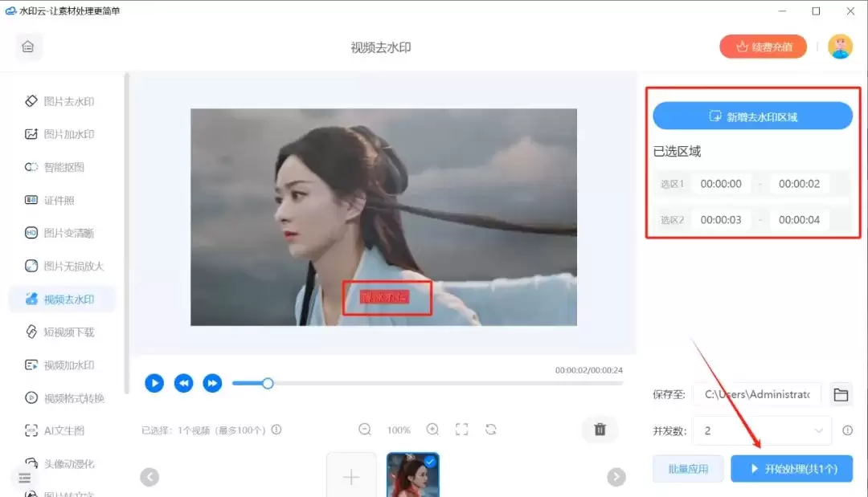Open the user avatar profile

point(840,47)
